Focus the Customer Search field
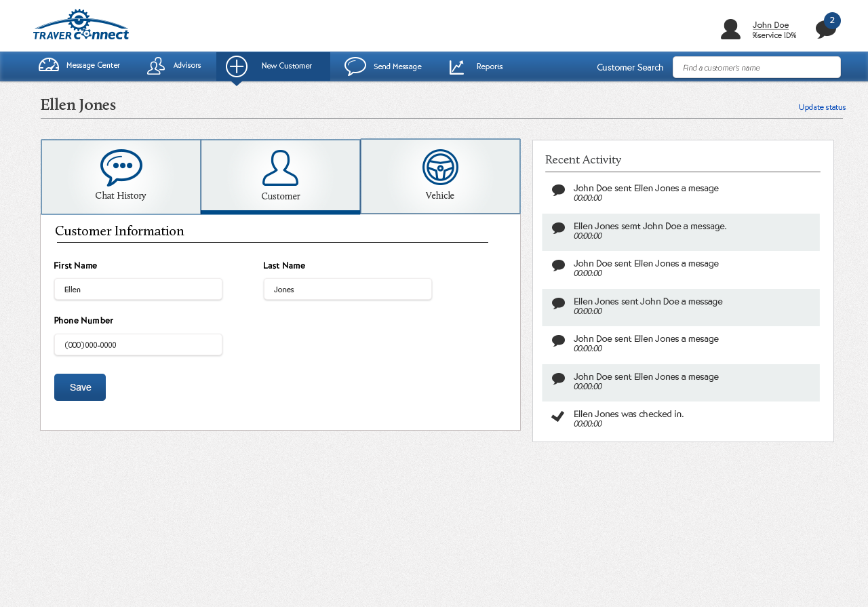Image resolution: width=868 pixels, height=607 pixels. pyautogui.click(x=757, y=67)
